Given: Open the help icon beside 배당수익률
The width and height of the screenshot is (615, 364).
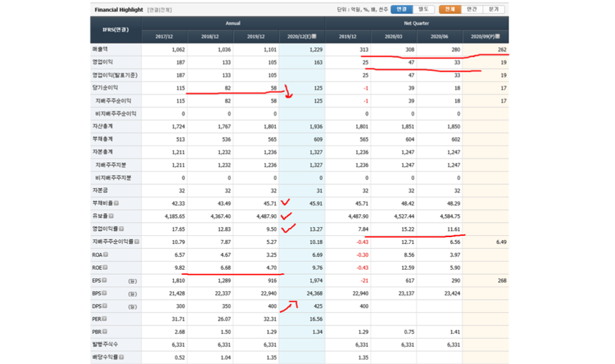Looking at the screenshot, I should 121,357.
